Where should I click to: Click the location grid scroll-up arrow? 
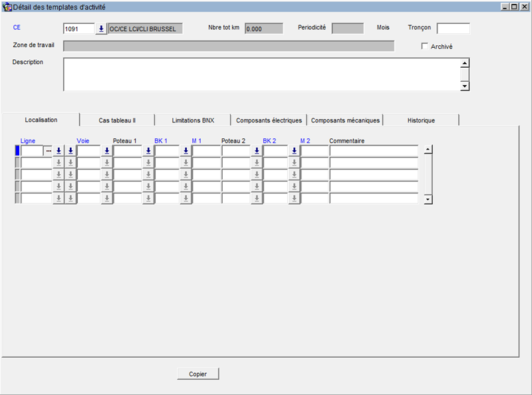click(x=428, y=150)
